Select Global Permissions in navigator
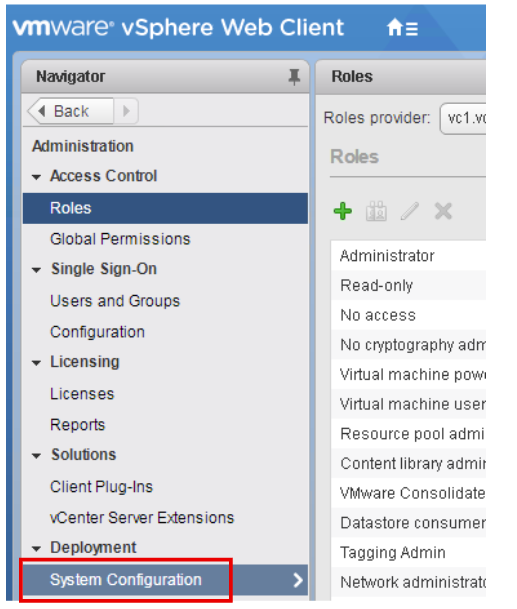 (x=120, y=239)
